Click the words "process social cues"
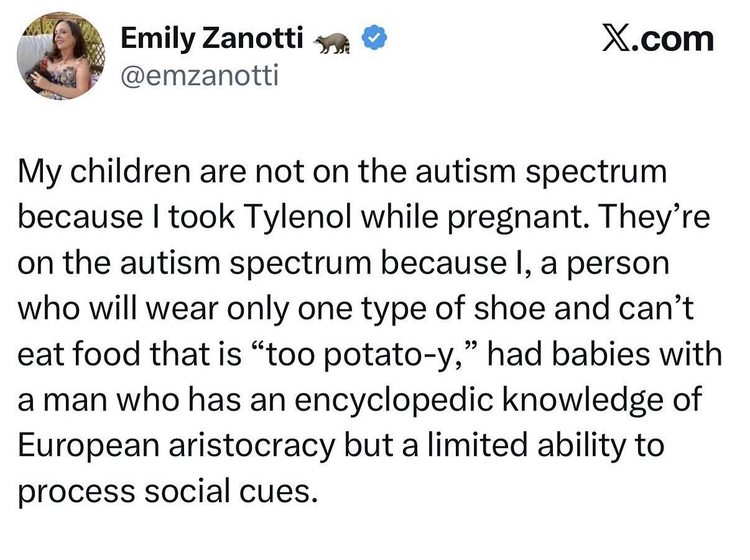This screenshot has width=750, height=560. click(163, 492)
